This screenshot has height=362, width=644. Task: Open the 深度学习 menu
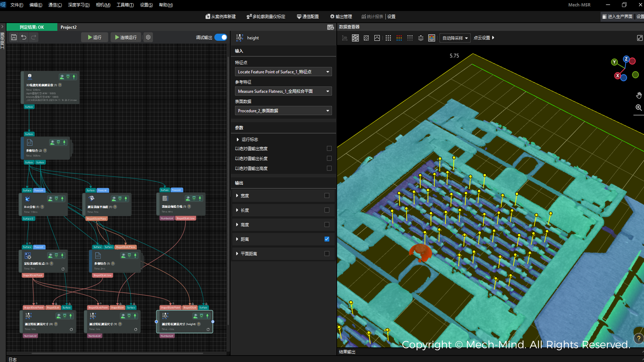click(79, 5)
